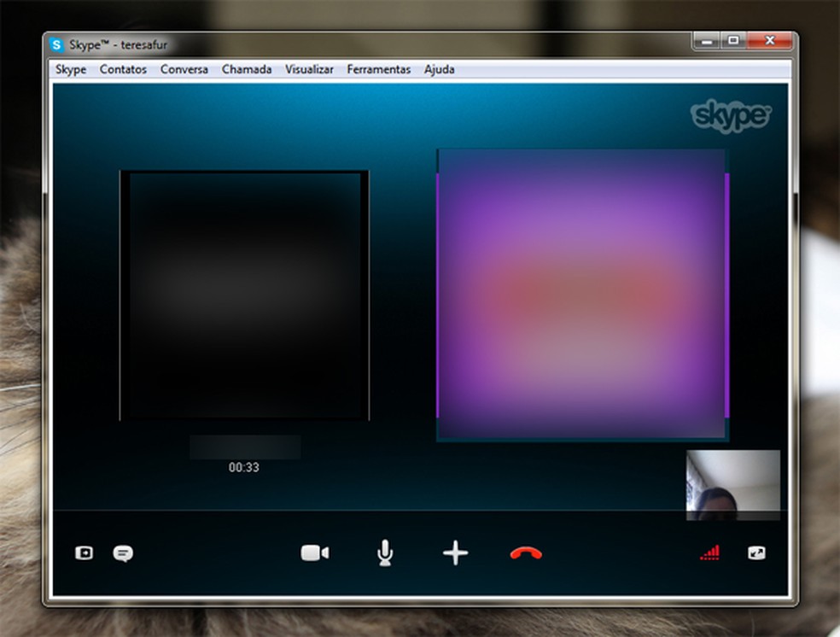Open the Conversa menu
840x637 pixels.
tap(184, 70)
